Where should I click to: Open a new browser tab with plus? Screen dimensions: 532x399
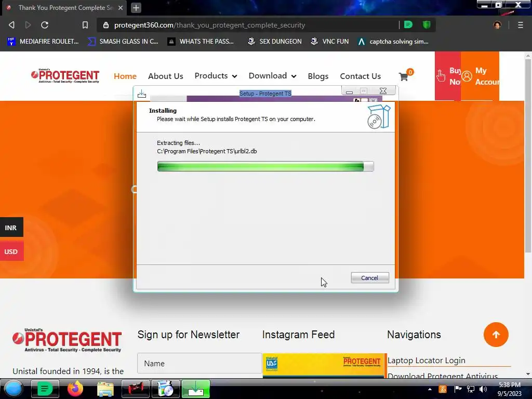136,8
